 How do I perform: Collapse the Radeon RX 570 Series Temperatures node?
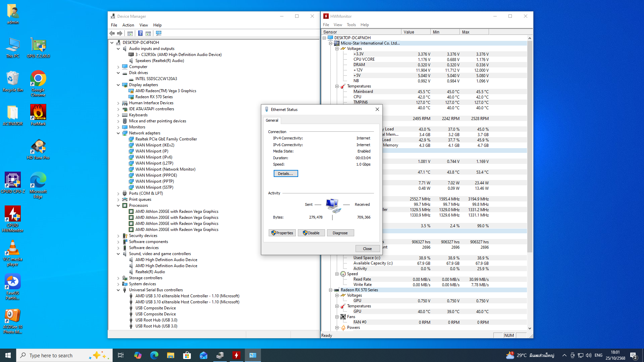click(337, 306)
